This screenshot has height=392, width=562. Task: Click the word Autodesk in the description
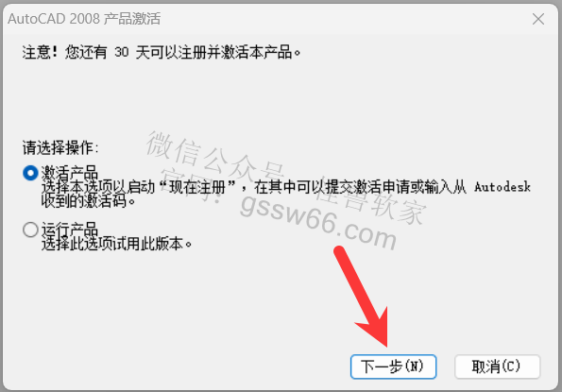click(x=502, y=187)
